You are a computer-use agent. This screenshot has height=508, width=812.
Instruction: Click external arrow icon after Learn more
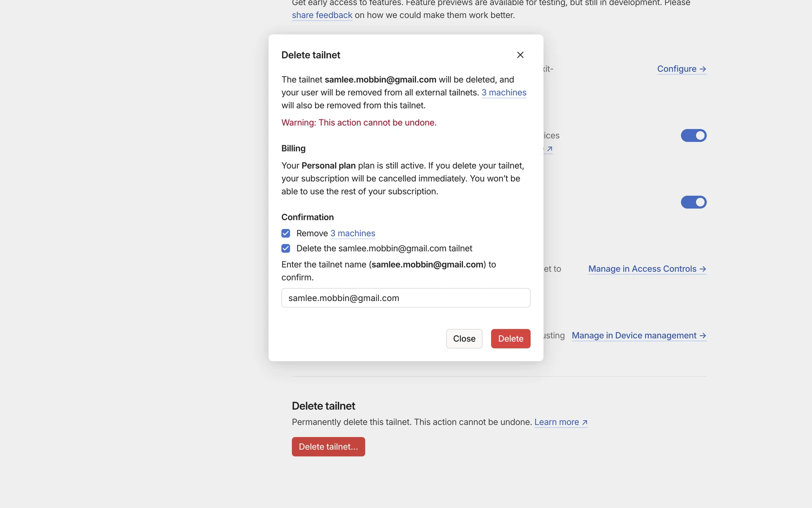tap(584, 422)
